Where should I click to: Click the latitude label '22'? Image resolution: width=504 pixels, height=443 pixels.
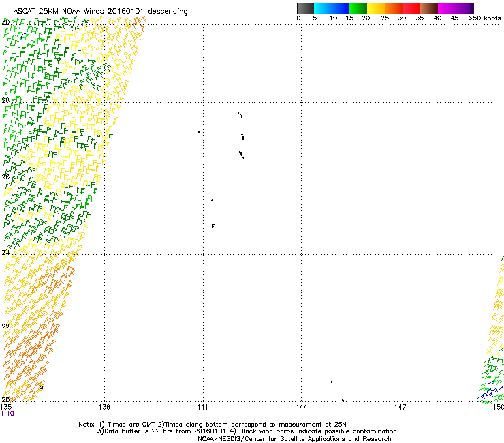tap(5, 326)
